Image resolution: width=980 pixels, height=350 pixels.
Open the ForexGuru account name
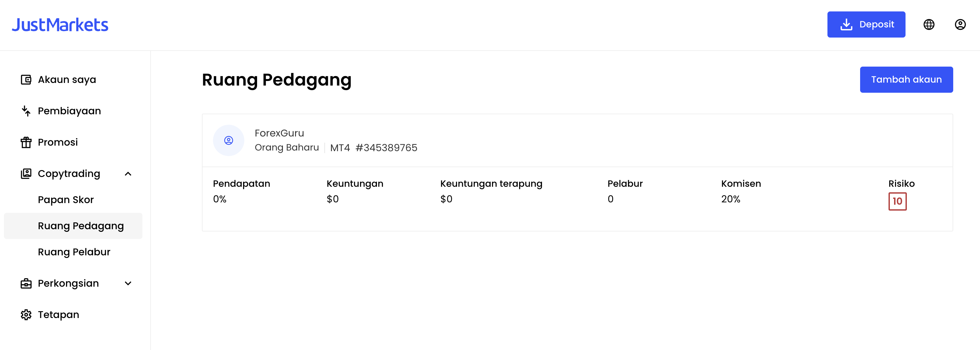(279, 133)
